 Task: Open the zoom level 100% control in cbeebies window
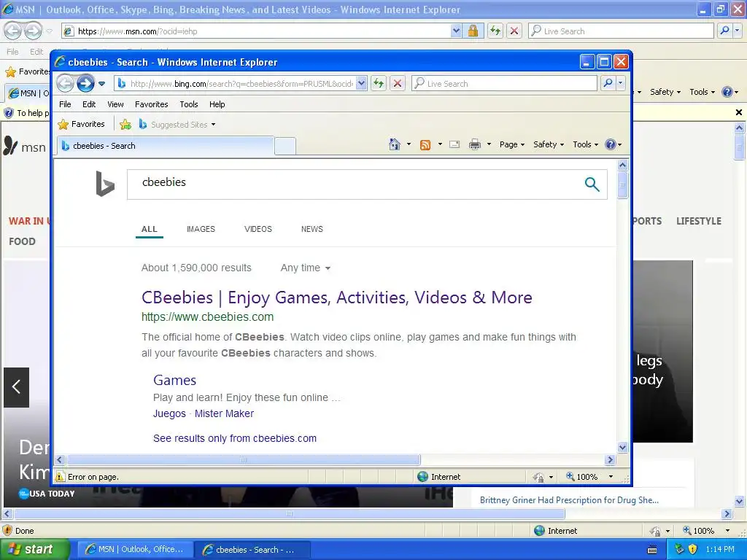click(589, 477)
